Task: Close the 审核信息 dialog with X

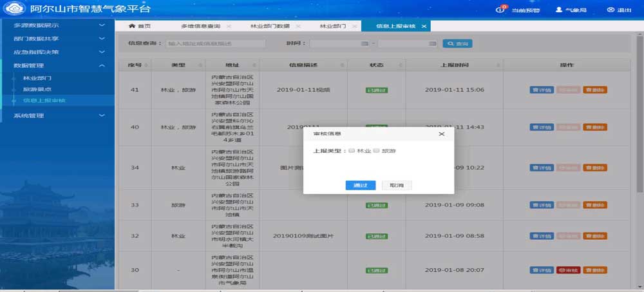Action: point(441,134)
